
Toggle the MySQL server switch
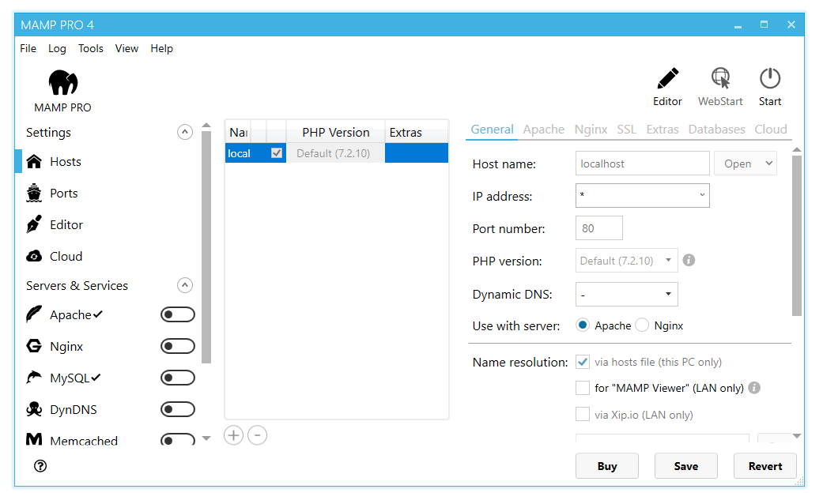pos(177,378)
